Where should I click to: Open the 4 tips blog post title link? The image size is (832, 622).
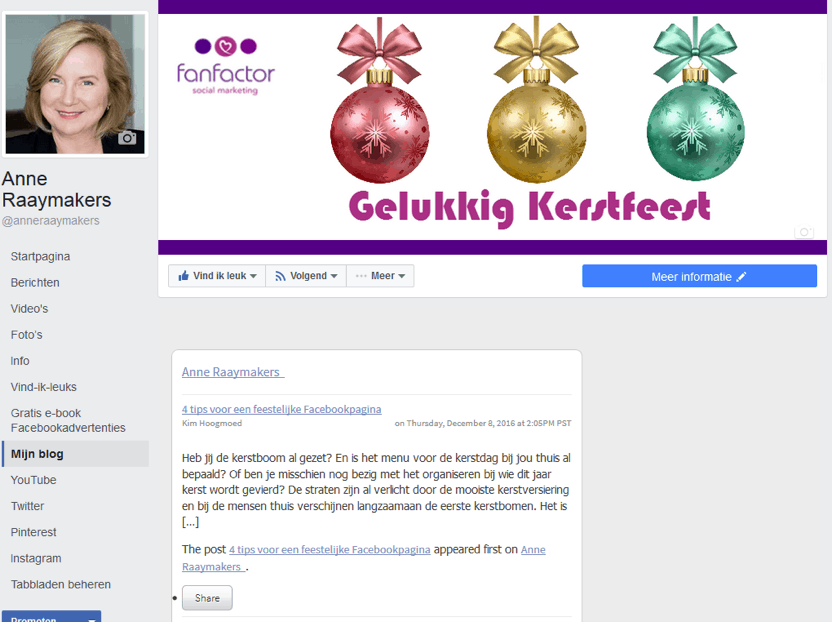point(281,409)
